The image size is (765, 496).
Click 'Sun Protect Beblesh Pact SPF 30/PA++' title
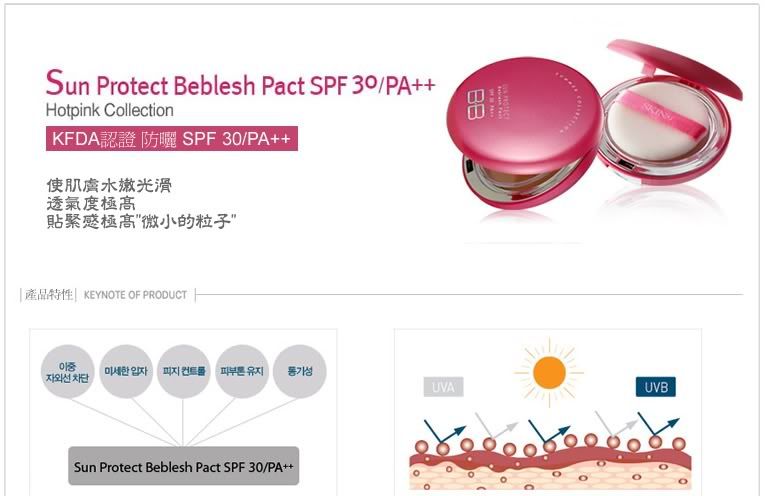pos(240,85)
